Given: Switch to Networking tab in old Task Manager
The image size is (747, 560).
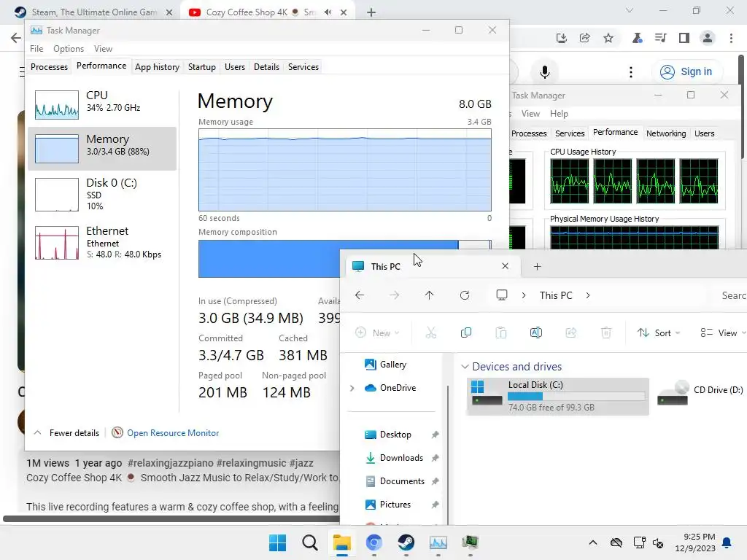Looking at the screenshot, I should [x=666, y=133].
